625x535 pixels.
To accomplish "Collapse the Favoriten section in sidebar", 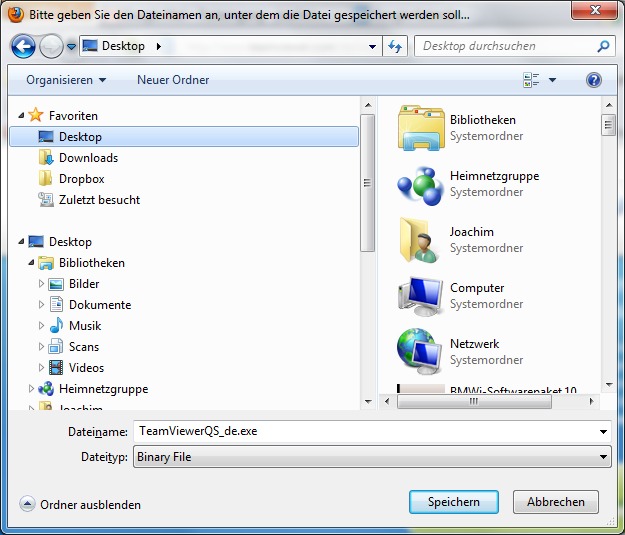I will point(21,116).
